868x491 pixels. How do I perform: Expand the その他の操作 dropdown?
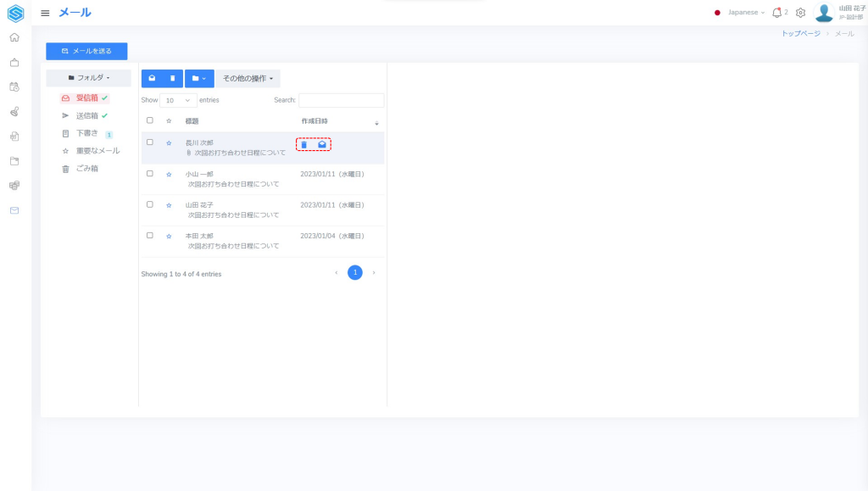248,78
